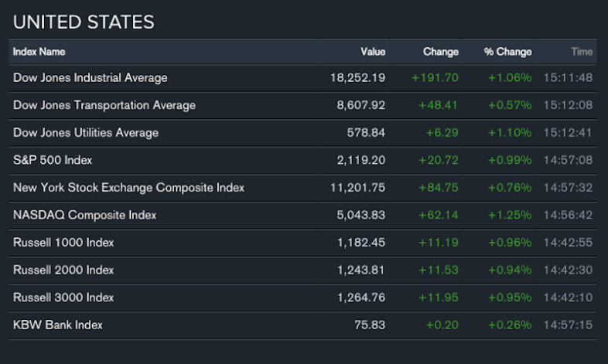
Task: Open the NASDAQ Composite Index link
Action: click(84, 216)
